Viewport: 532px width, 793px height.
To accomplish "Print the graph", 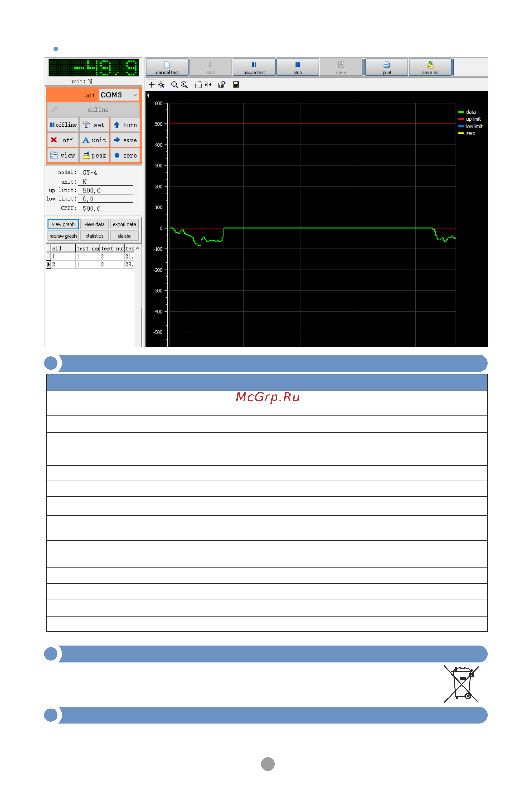I will [386, 67].
